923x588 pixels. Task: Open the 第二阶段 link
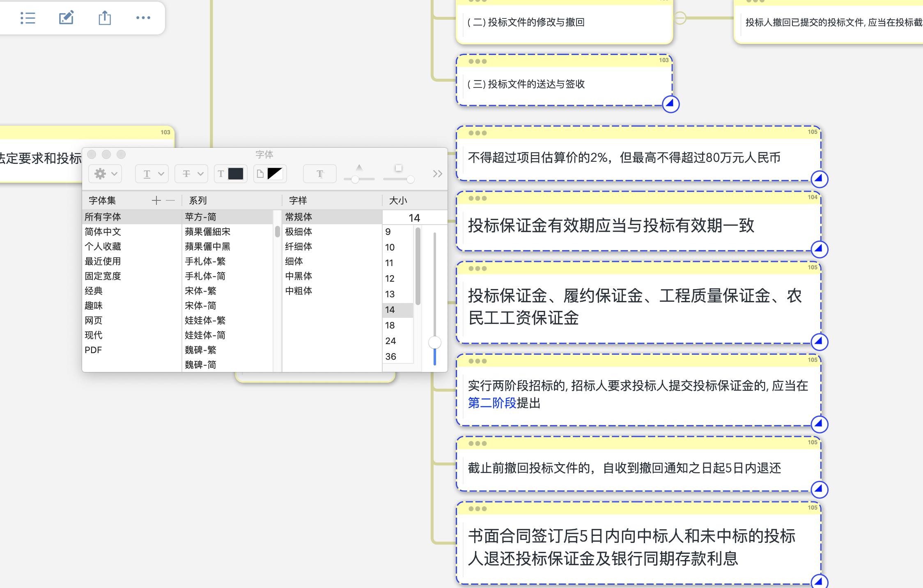[x=492, y=403]
